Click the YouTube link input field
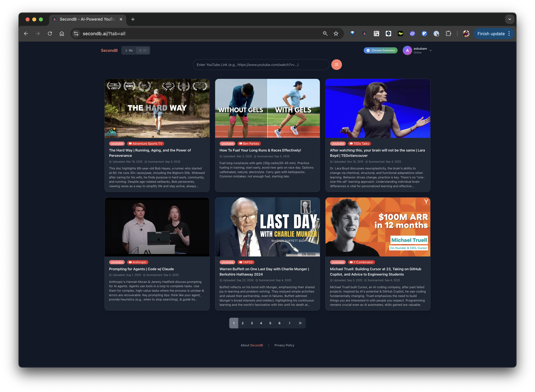The width and height of the screenshot is (535, 392). click(261, 65)
